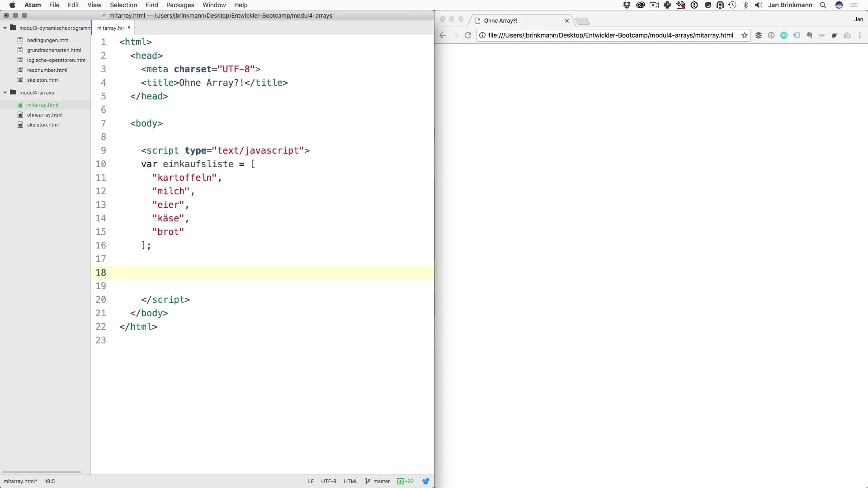
Task: Click the blue tag extension icon
Action: pos(797,35)
